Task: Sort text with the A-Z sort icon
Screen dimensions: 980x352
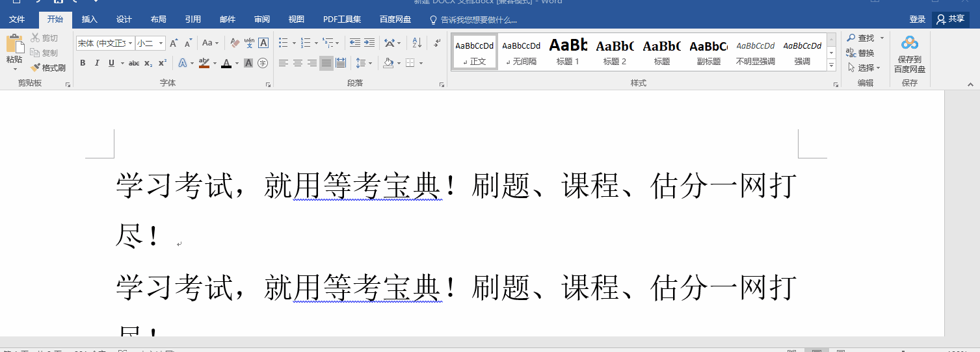Action: [x=417, y=44]
